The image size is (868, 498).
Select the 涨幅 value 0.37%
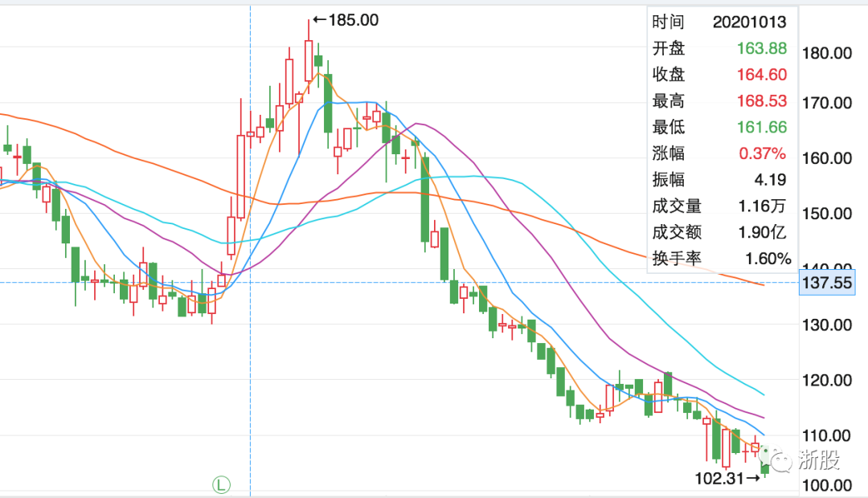point(762,153)
